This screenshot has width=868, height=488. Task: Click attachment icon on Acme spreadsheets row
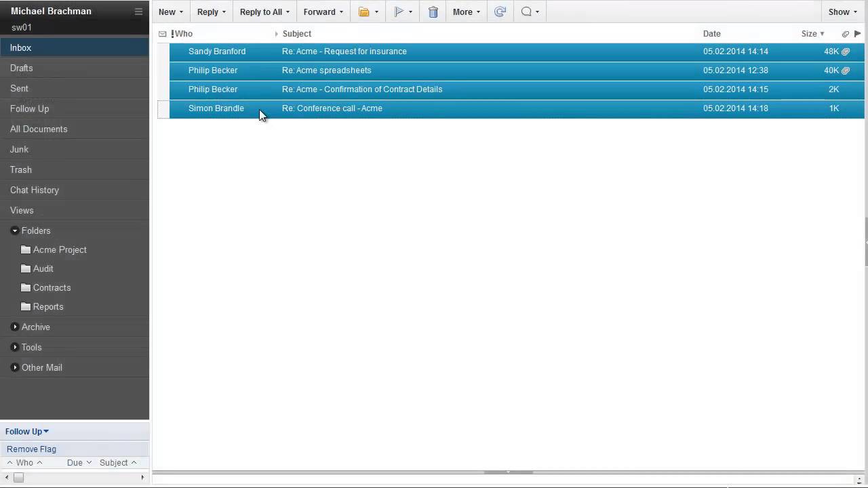pos(846,70)
